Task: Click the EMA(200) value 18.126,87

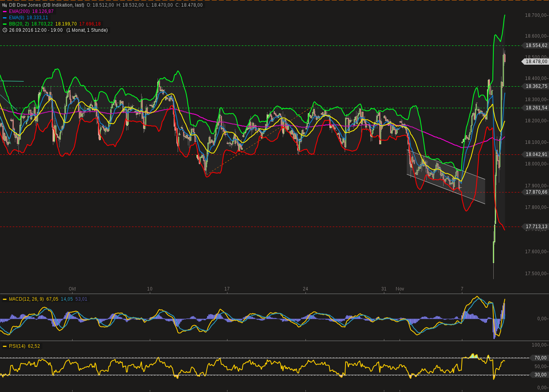Action: point(43,11)
